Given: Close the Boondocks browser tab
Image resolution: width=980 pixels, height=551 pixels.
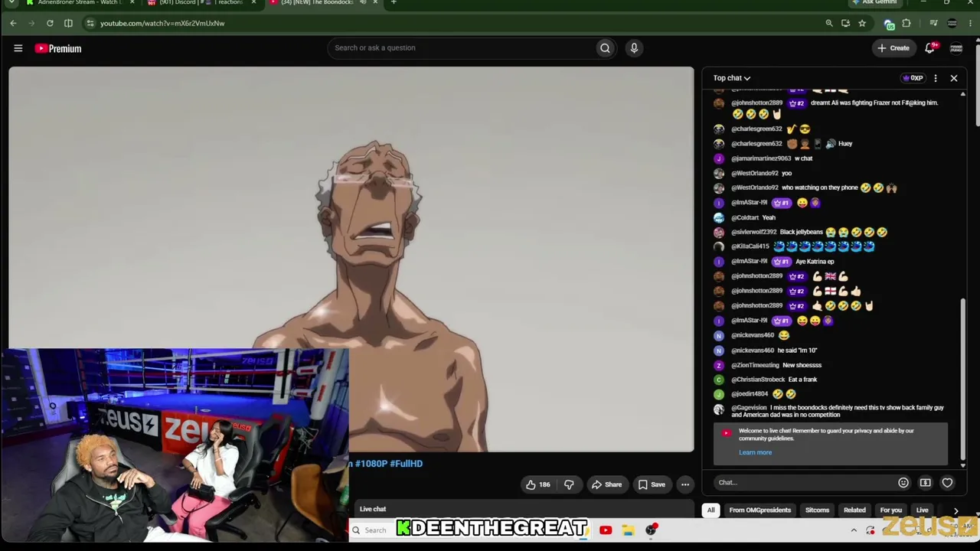Looking at the screenshot, I should pyautogui.click(x=375, y=2).
